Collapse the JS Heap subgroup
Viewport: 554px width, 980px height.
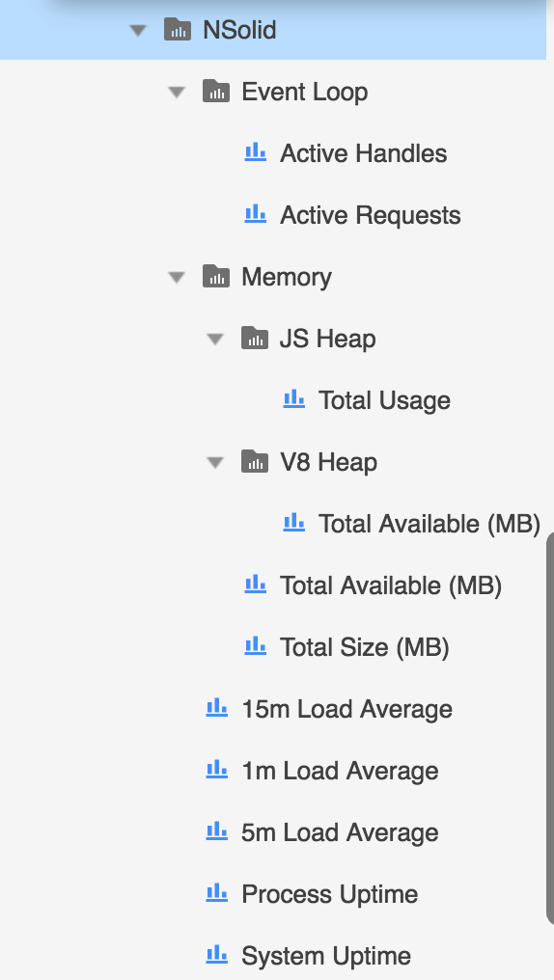(215, 339)
